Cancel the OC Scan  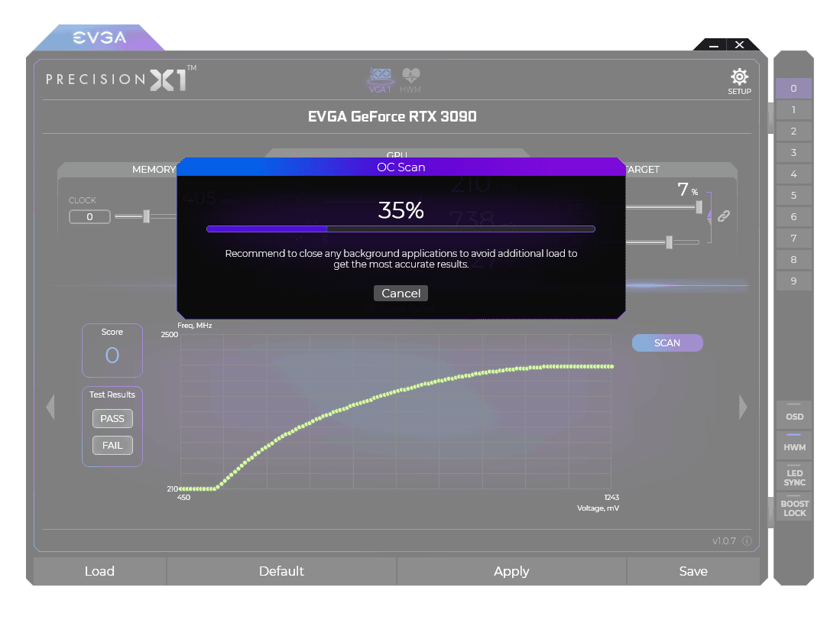tap(401, 293)
